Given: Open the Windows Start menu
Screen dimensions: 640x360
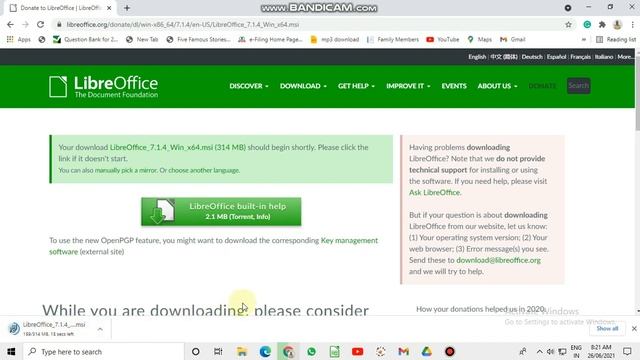Looking at the screenshot, I should [11, 351].
